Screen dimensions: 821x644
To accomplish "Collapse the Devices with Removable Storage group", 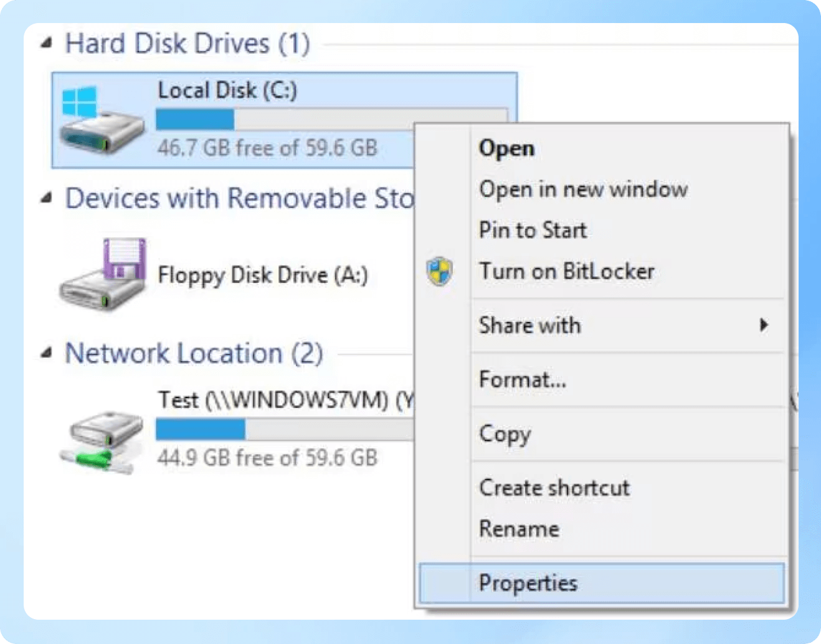I will (x=45, y=199).
